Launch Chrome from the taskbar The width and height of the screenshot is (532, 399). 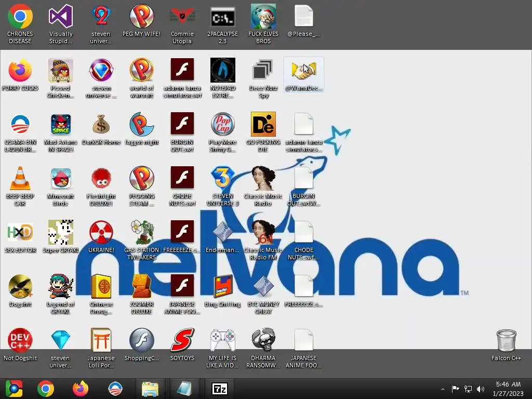point(46,389)
